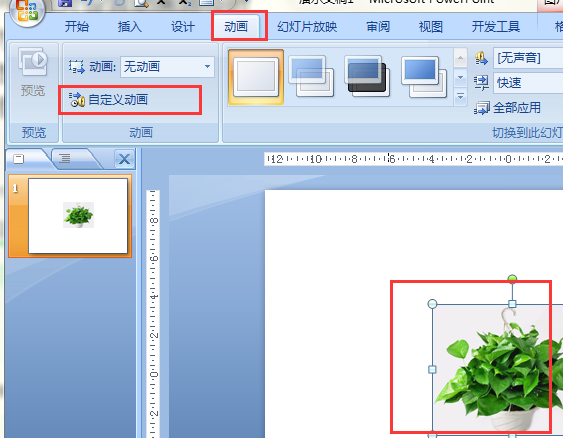The width and height of the screenshot is (563, 438).
Task: Choose the fourth blue transition effect
Action: pyautogui.click(x=424, y=77)
